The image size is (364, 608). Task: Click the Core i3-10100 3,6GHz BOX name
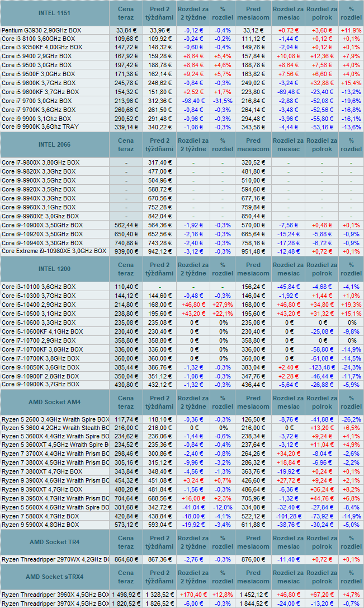(x=39, y=287)
